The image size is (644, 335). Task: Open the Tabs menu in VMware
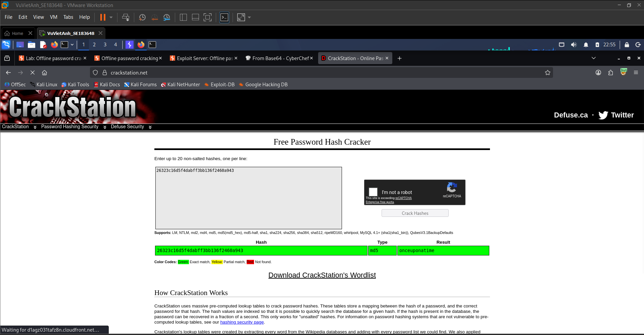pyautogui.click(x=68, y=17)
